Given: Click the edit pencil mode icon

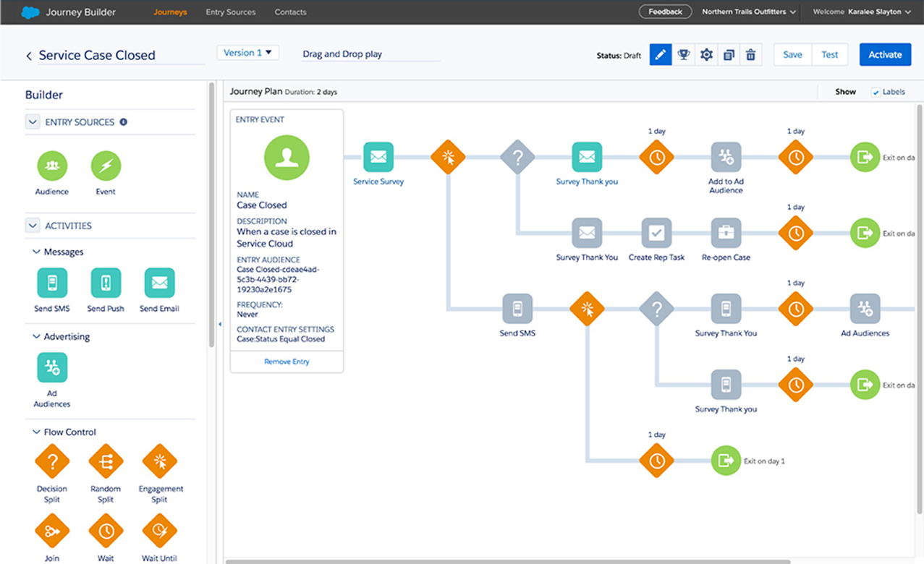Looking at the screenshot, I should pyautogui.click(x=661, y=55).
